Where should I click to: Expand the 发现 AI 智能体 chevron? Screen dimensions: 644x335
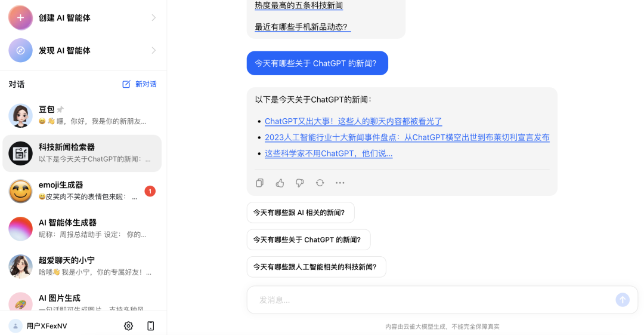[x=154, y=50]
